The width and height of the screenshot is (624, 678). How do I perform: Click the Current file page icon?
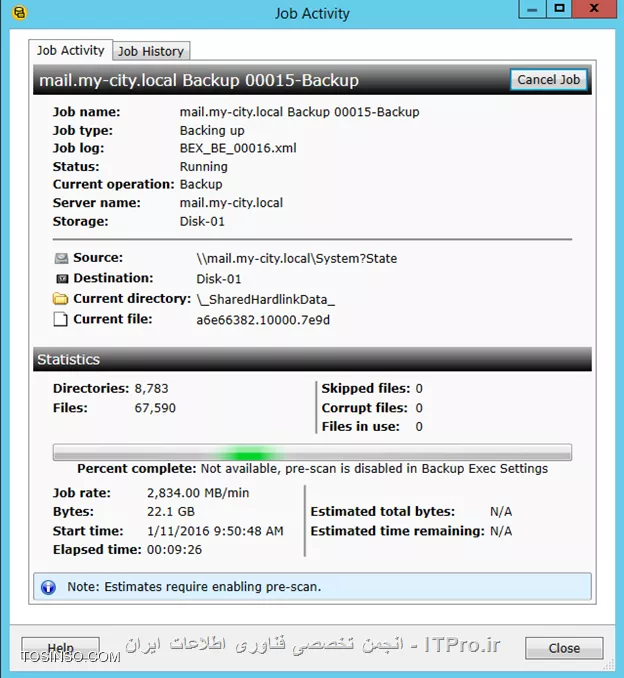click(x=61, y=319)
